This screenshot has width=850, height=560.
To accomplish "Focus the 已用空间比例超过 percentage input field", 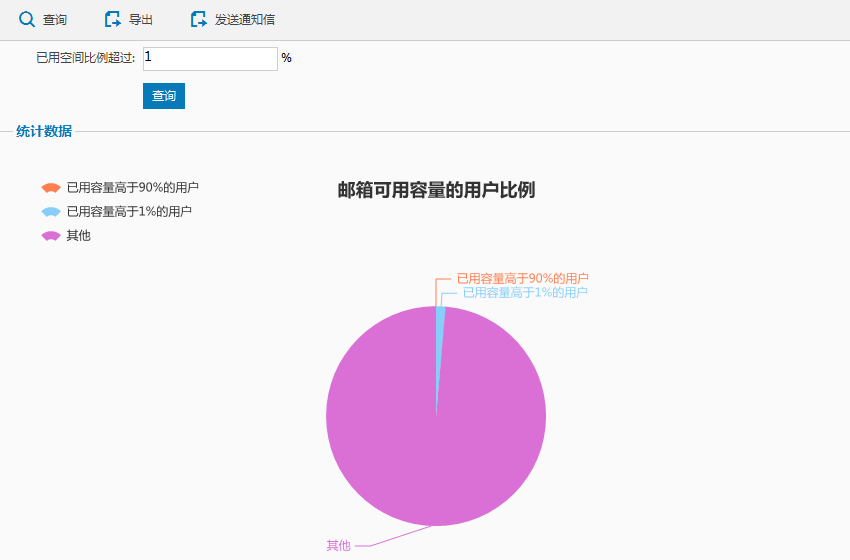I will [x=210, y=59].
